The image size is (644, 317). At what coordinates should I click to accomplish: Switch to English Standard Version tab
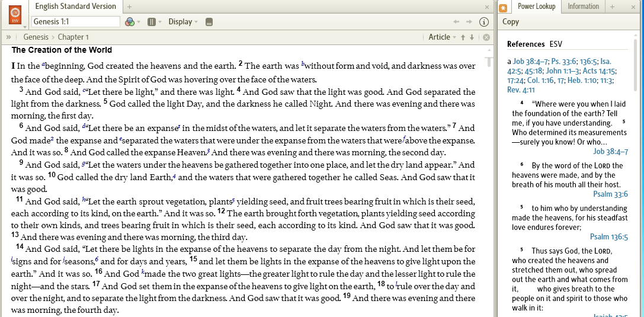tap(76, 7)
